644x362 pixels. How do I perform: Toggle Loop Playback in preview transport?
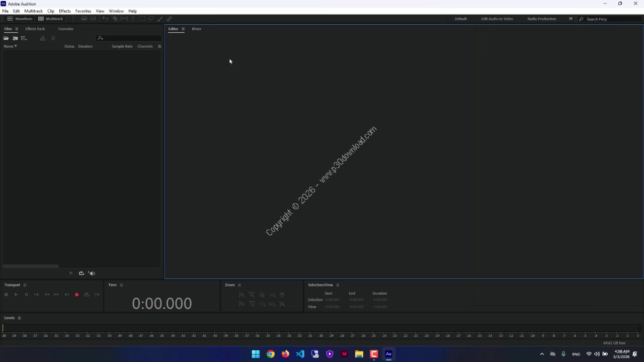[81, 273]
